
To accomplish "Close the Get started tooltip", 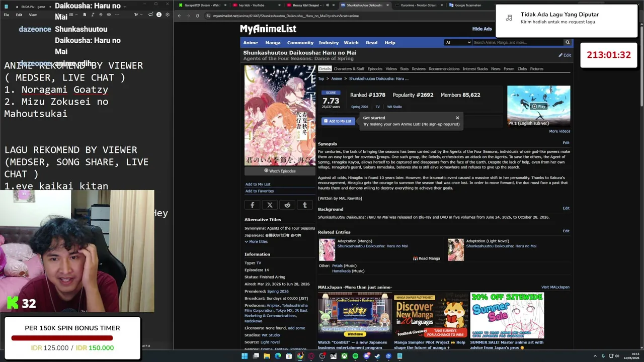I will point(457,118).
